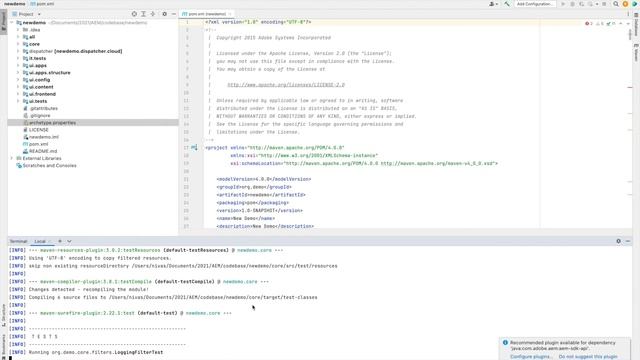Click the Run play icon
The height and width of the screenshot is (360, 640).
563,4
